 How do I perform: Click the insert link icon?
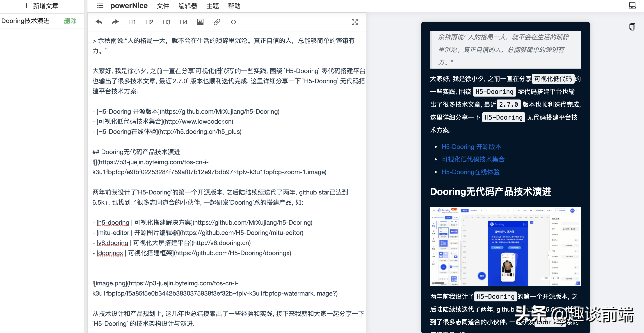217,22
